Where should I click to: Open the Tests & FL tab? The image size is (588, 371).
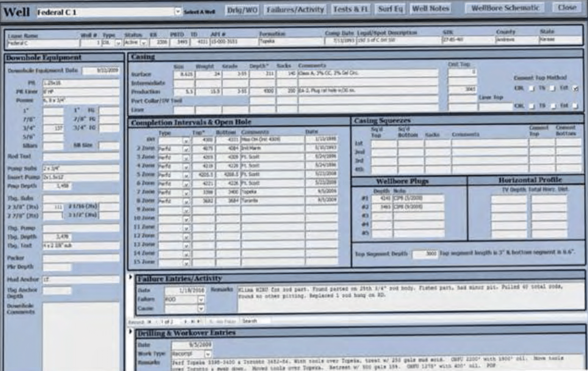click(351, 9)
